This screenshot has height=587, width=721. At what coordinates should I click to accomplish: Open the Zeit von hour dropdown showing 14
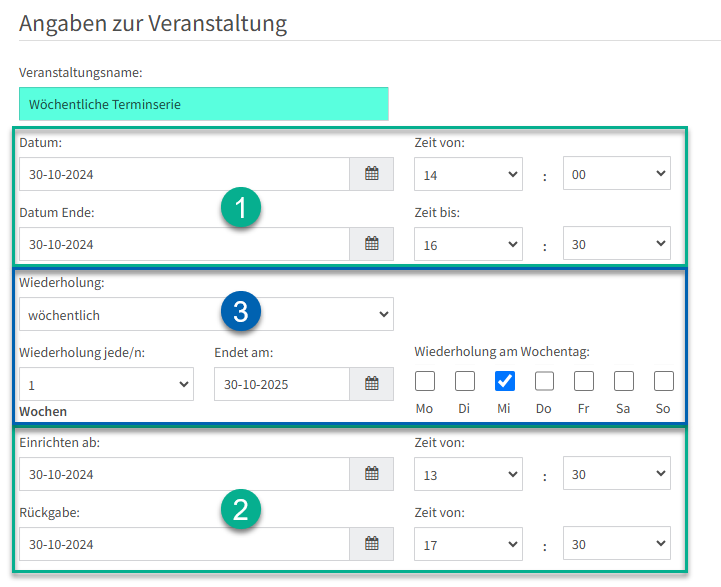click(468, 174)
